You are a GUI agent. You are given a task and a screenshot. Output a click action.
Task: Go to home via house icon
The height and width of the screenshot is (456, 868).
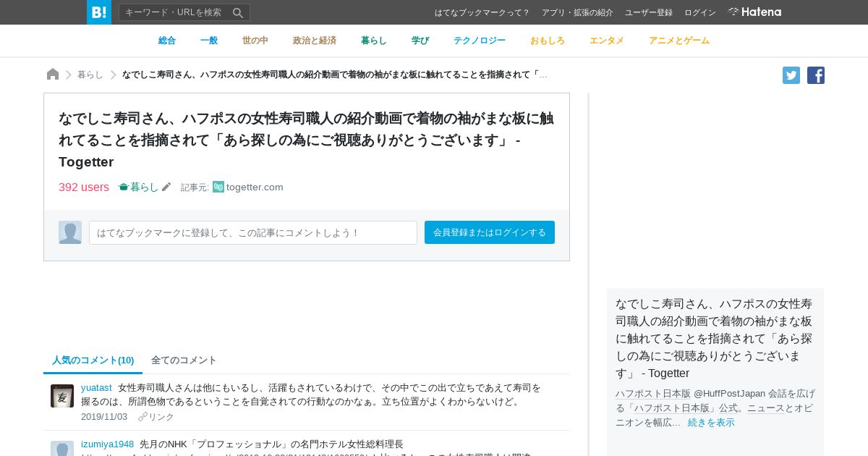click(x=53, y=75)
